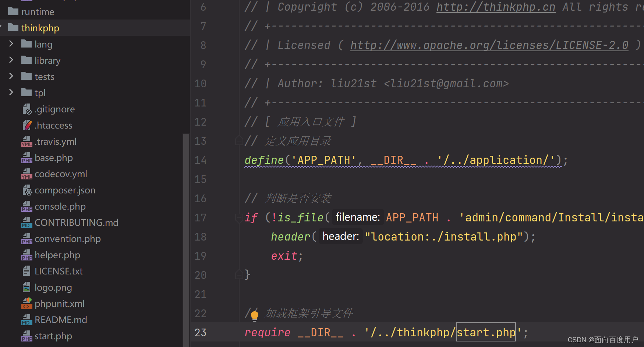Screen dimensions: 644x347
Task: Open LICENSE.txt in the project tree
Action: 59,271
